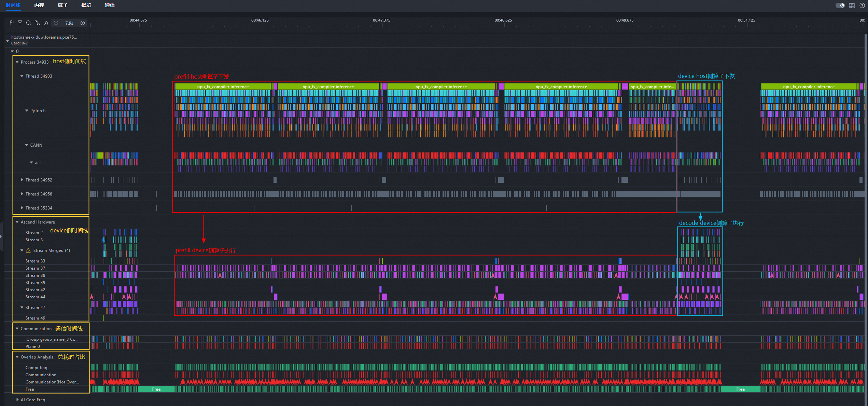Open the magnifier search tool

coord(29,23)
